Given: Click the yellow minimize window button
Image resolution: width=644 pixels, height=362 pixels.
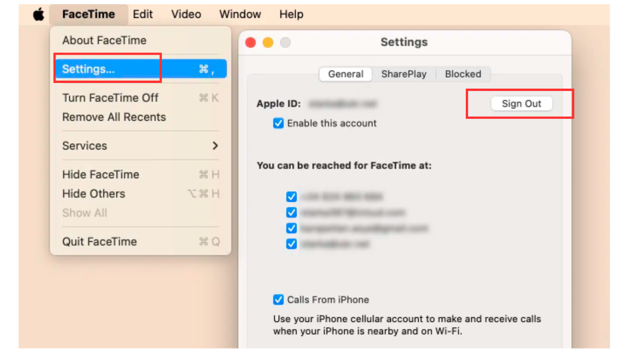Looking at the screenshot, I should tap(268, 42).
